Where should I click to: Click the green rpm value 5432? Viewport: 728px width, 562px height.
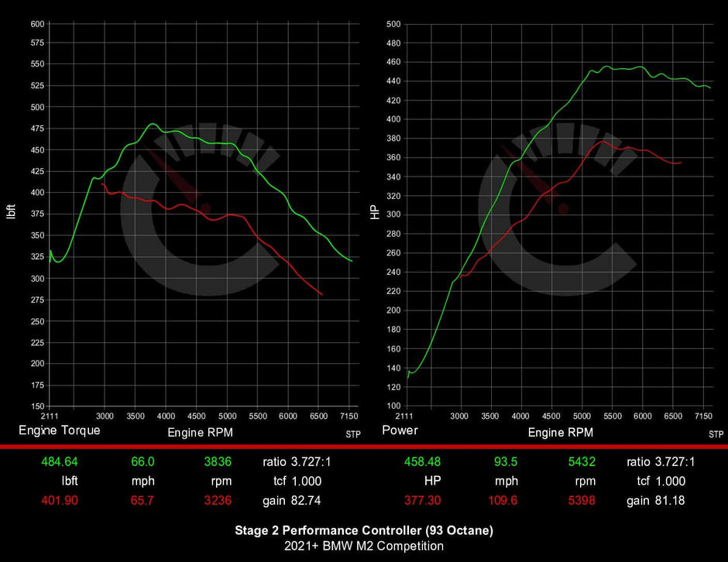pos(582,462)
